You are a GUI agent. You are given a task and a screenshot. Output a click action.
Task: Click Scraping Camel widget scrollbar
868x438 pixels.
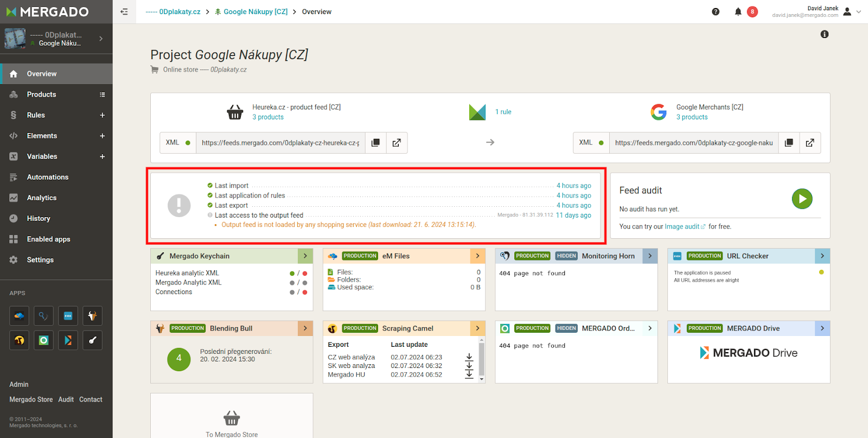coord(481,360)
